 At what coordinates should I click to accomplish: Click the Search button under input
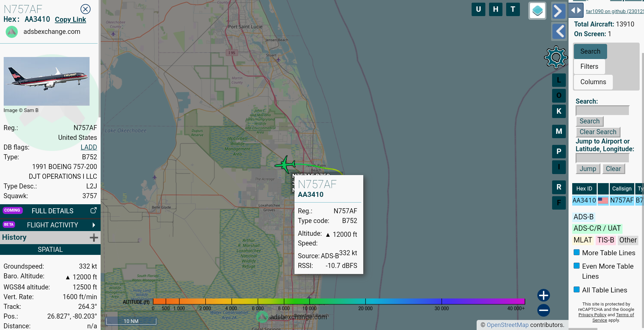click(590, 121)
